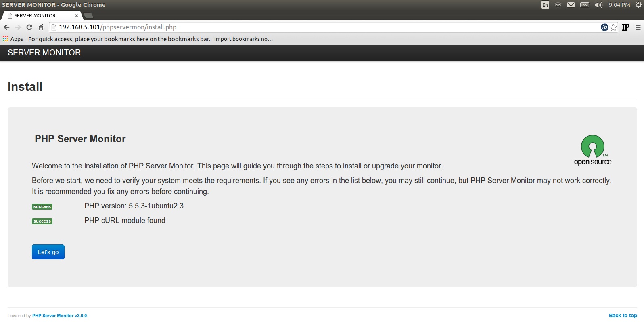Close the SERVER MONITOR tab
Screen dimensions: 644x322
pyautogui.click(x=77, y=16)
